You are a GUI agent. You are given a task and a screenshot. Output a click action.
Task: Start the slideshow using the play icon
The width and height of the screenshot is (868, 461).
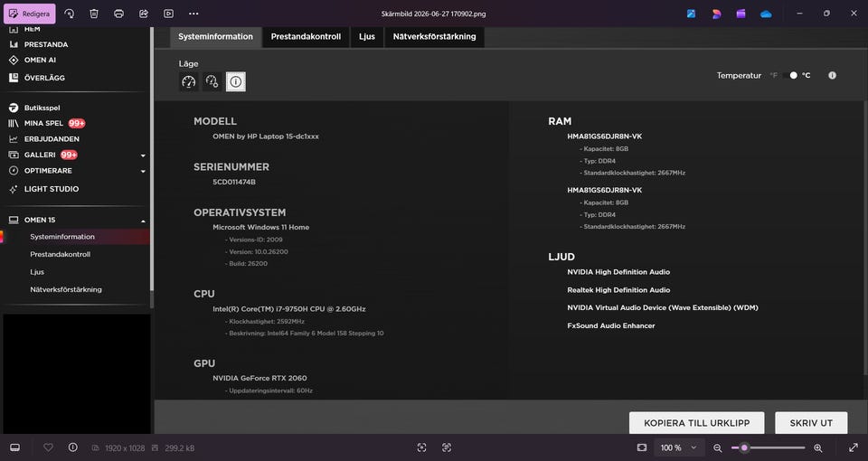[x=168, y=14]
